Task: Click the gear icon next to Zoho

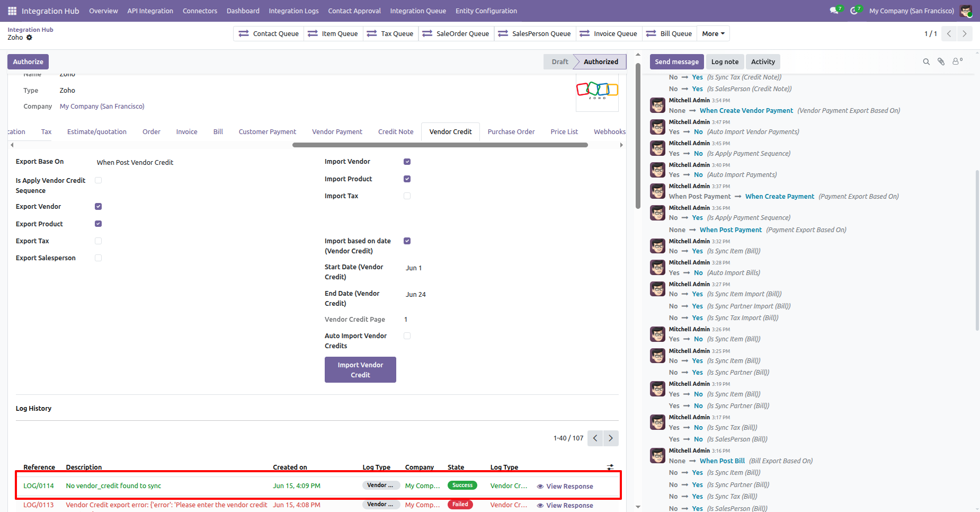Action: (30, 38)
